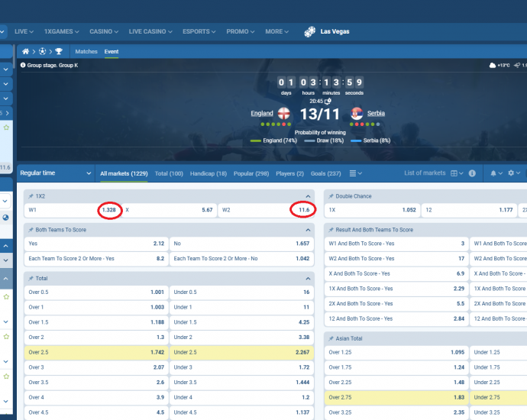The width and height of the screenshot is (527, 420).
Task: Switch to the Total (100) tab
Action: tap(169, 173)
